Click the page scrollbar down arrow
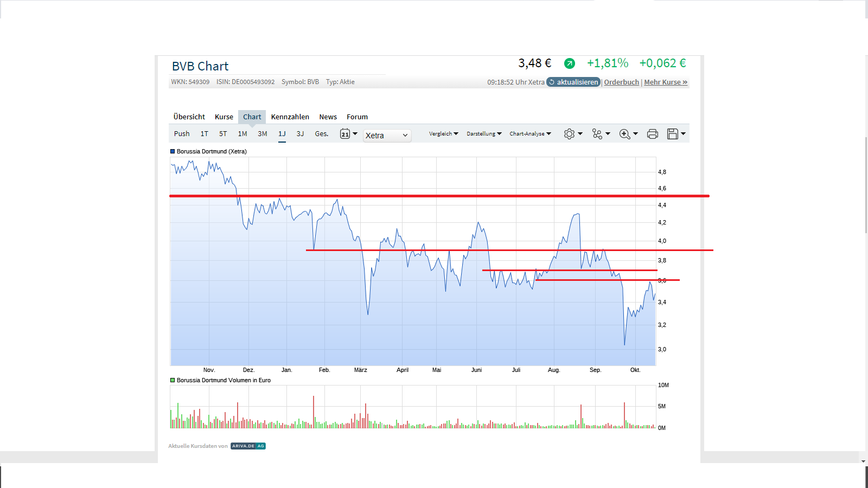868x488 pixels. 863,461
